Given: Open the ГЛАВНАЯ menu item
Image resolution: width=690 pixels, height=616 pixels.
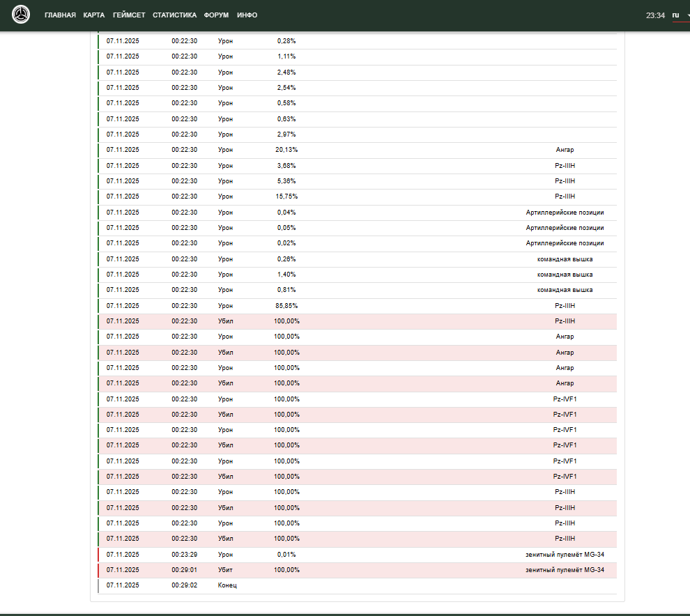Looking at the screenshot, I should (x=60, y=15).
